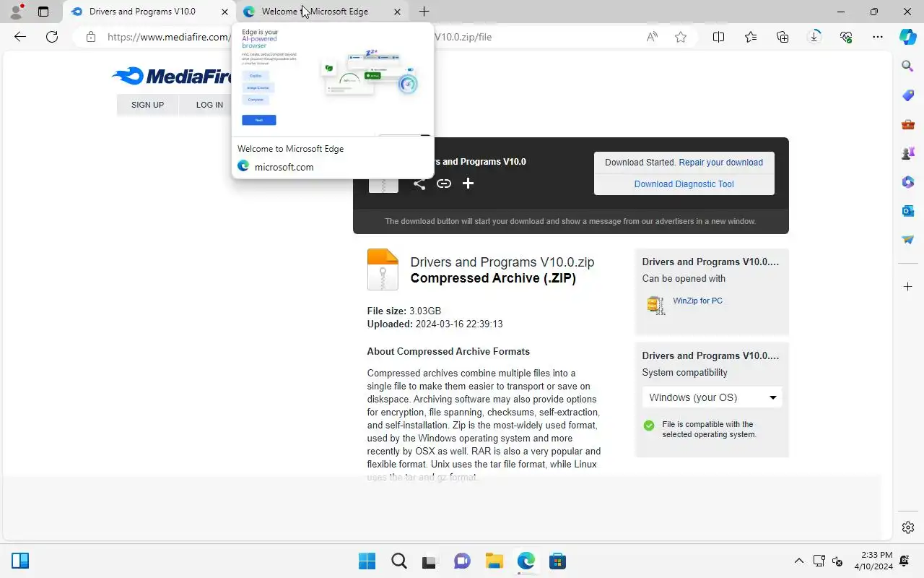Click microsoft.com in the tab preview
Image resolution: width=924 pixels, height=578 pixels.
284,167
